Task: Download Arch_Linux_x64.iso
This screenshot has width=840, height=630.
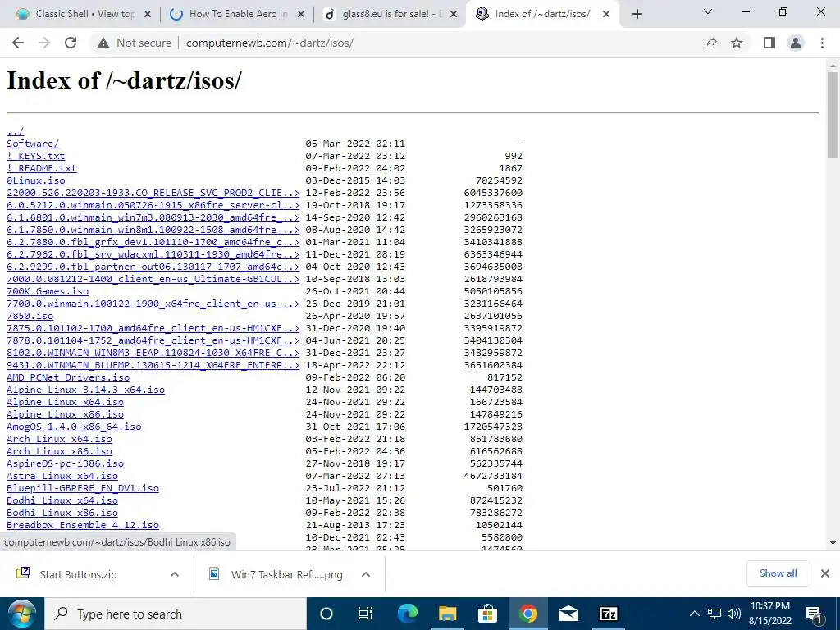Action: coord(59,440)
